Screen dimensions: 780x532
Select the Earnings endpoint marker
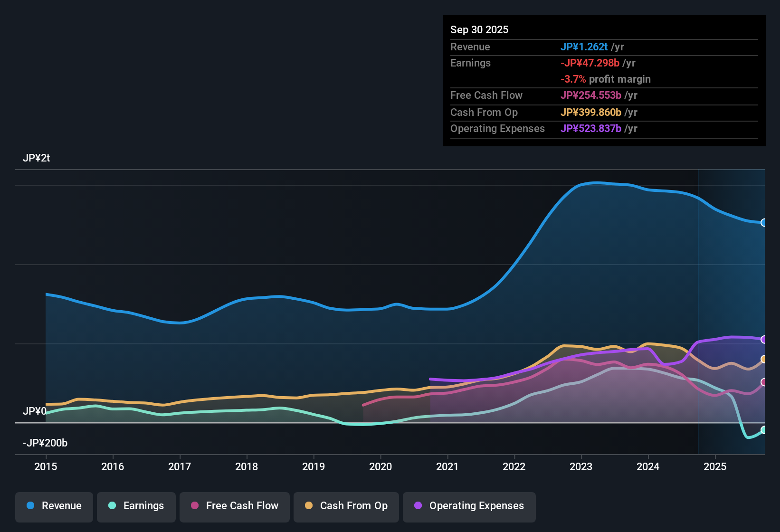[764, 430]
